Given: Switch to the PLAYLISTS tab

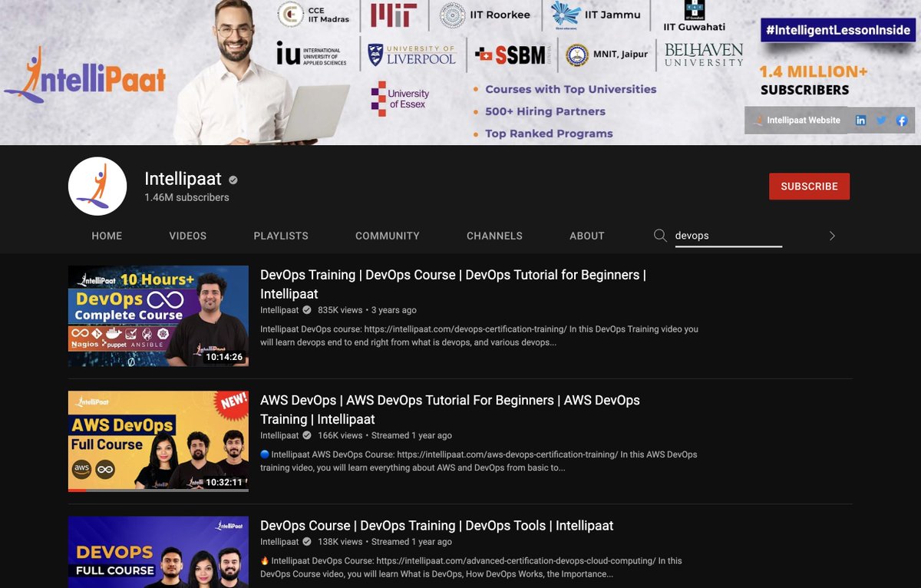Looking at the screenshot, I should click(x=281, y=236).
